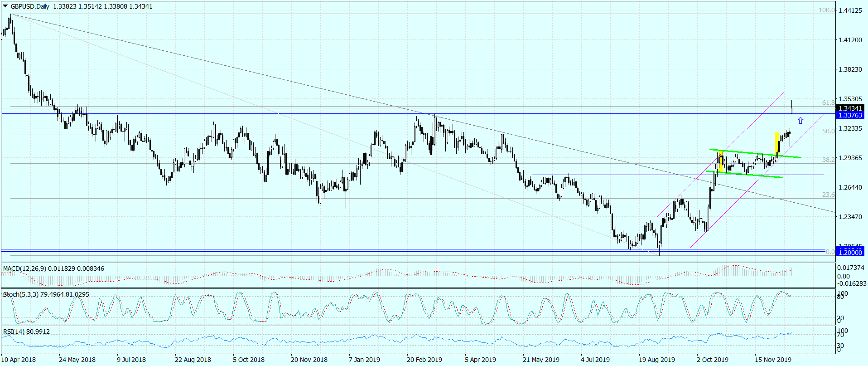Click the 5 Apr 2019 date label
This screenshot has width=868, height=366.
(481, 360)
